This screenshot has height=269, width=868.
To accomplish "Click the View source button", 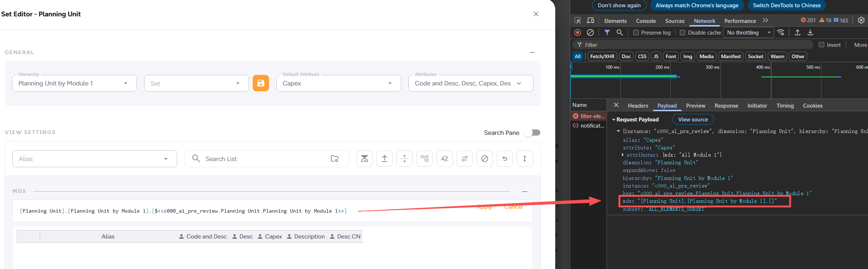I will coord(693,120).
